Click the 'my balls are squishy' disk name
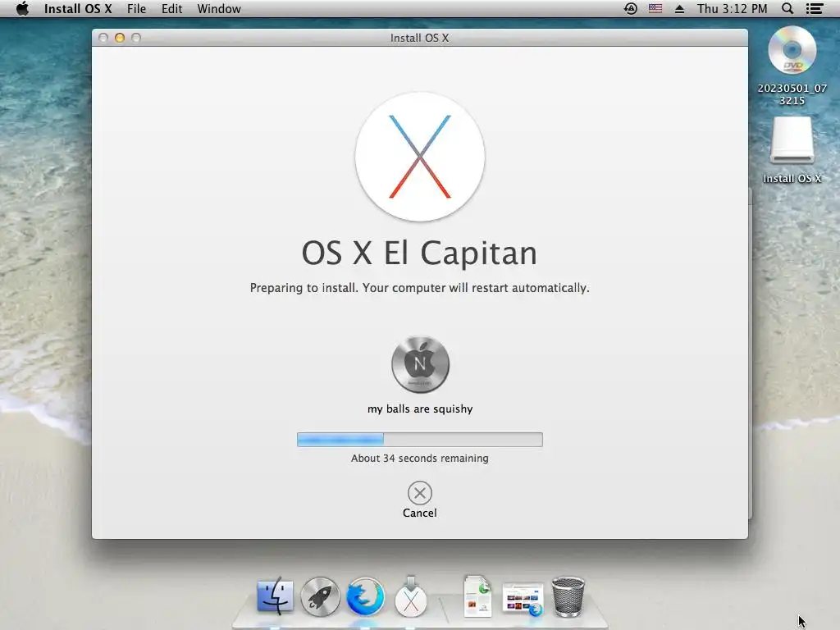This screenshot has width=840, height=630. click(x=420, y=409)
